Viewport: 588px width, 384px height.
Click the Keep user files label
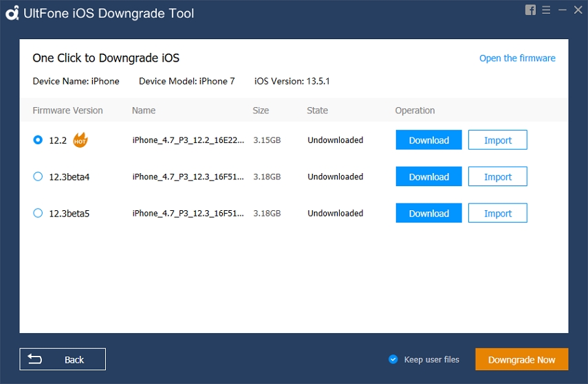[x=432, y=360]
